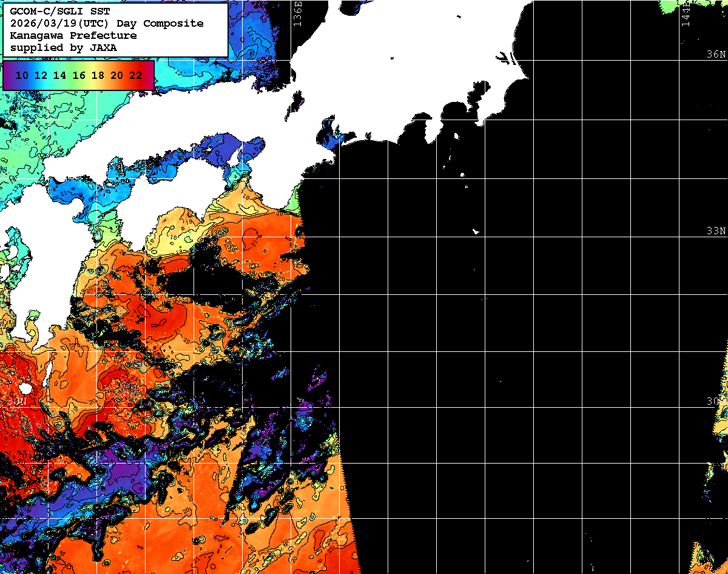Select the 20 value on the color scale
Screen dimensions: 728x574
point(117,76)
